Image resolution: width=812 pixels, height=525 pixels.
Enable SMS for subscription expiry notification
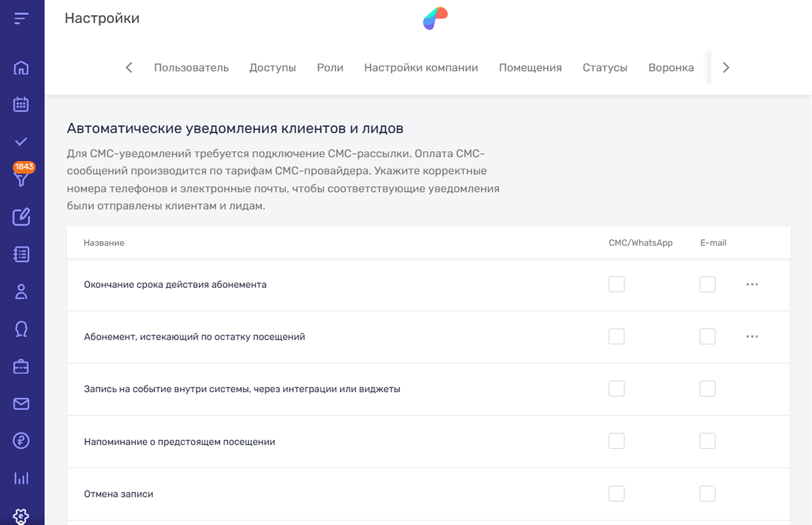(x=616, y=284)
